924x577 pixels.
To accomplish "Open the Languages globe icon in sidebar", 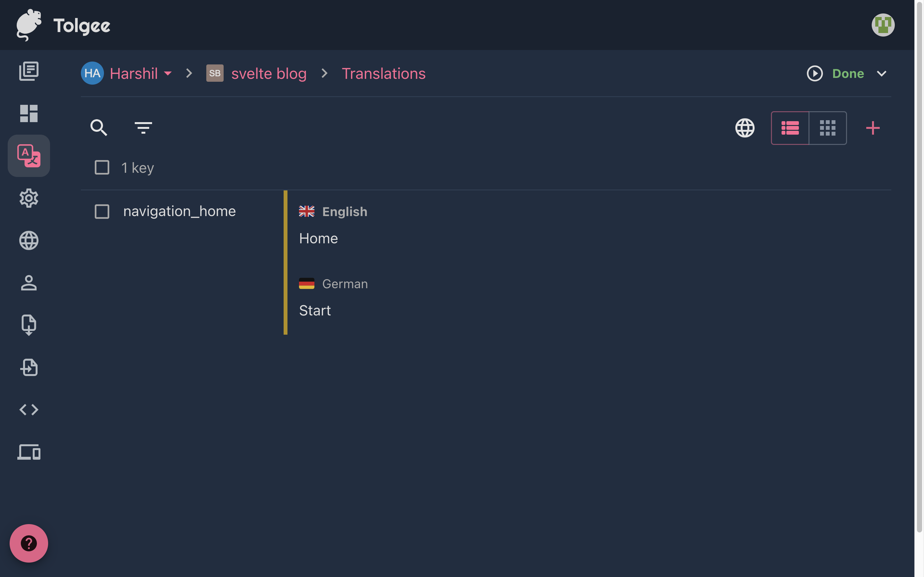I will pyautogui.click(x=29, y=240).
